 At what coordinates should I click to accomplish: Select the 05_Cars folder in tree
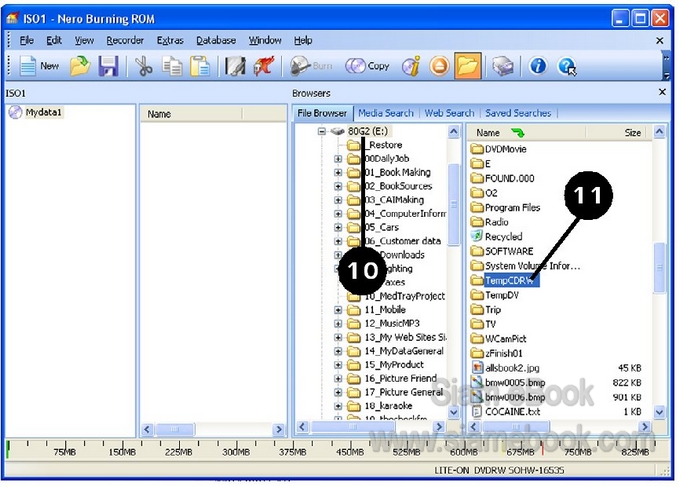tap(373, 227)
